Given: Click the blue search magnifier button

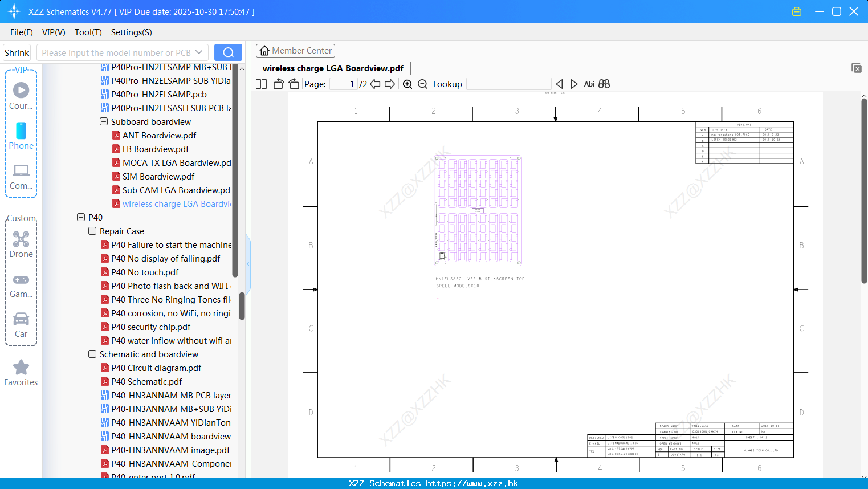Looking at the screenshot, I should (228, 52).
